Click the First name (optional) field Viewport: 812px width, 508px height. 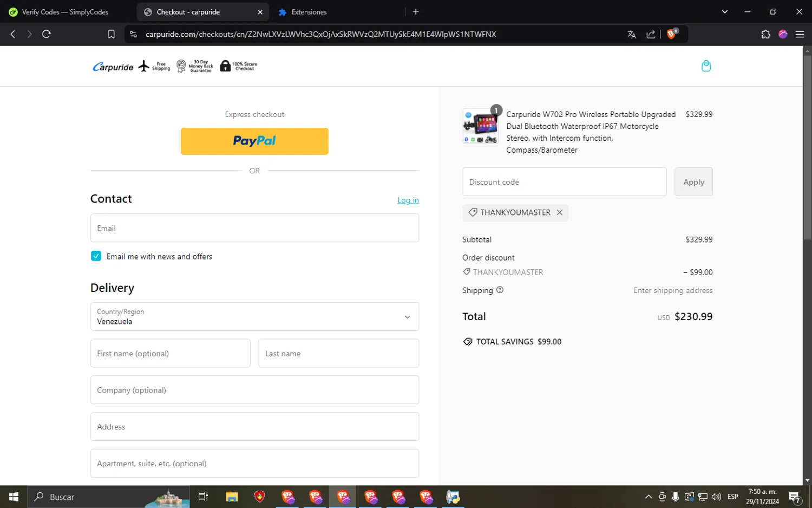[171, 353]
